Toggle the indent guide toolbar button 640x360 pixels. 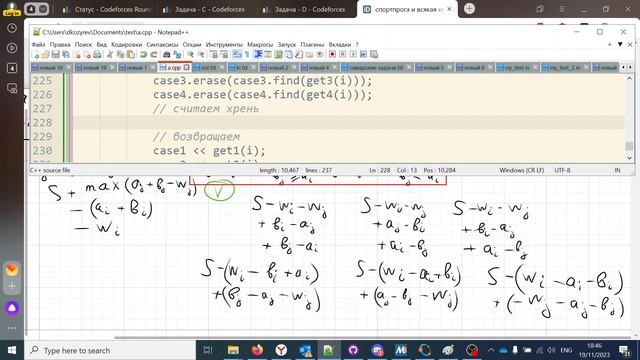[x=259, y=54]
